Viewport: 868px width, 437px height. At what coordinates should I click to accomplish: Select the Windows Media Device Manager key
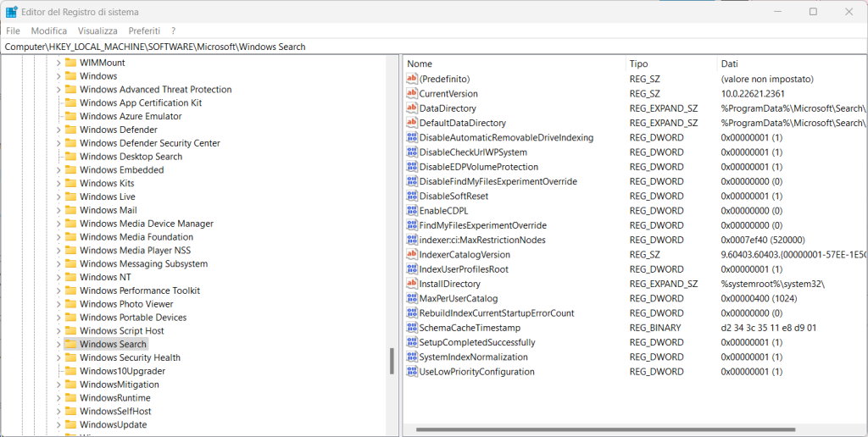click(x=146, y=224)
